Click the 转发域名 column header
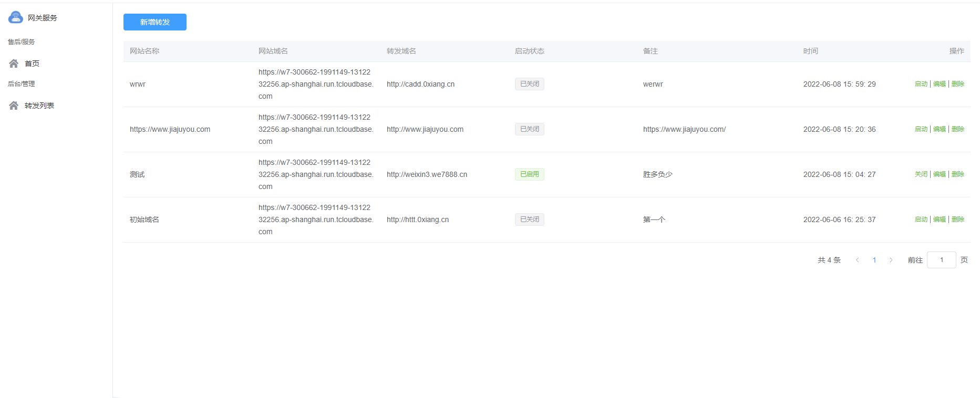 click(401, 51)
